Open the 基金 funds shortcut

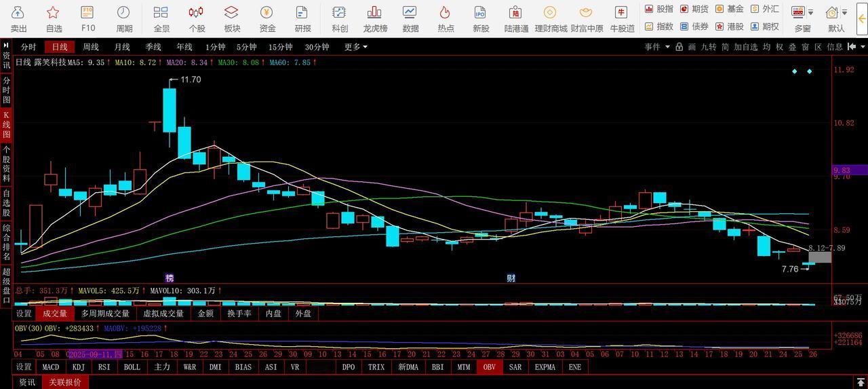tap(730, 9)
